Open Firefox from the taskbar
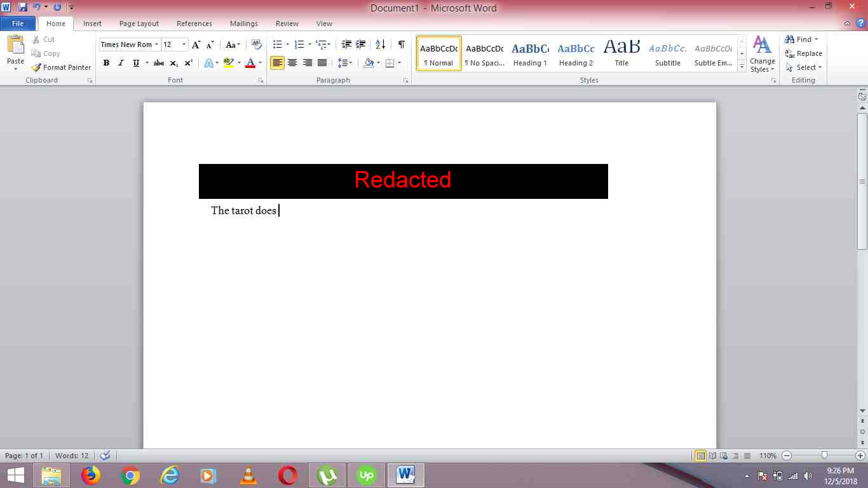This screenshot has width=868, height=488. click(91, 475)
